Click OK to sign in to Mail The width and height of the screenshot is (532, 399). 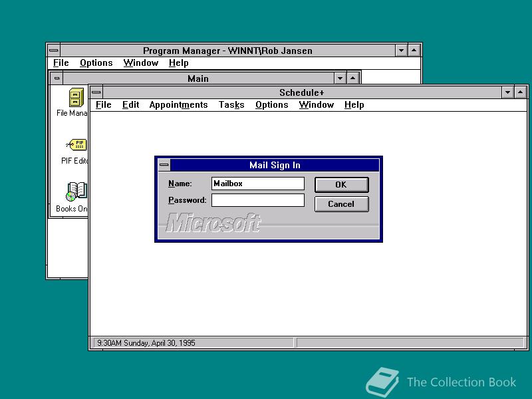341,184
